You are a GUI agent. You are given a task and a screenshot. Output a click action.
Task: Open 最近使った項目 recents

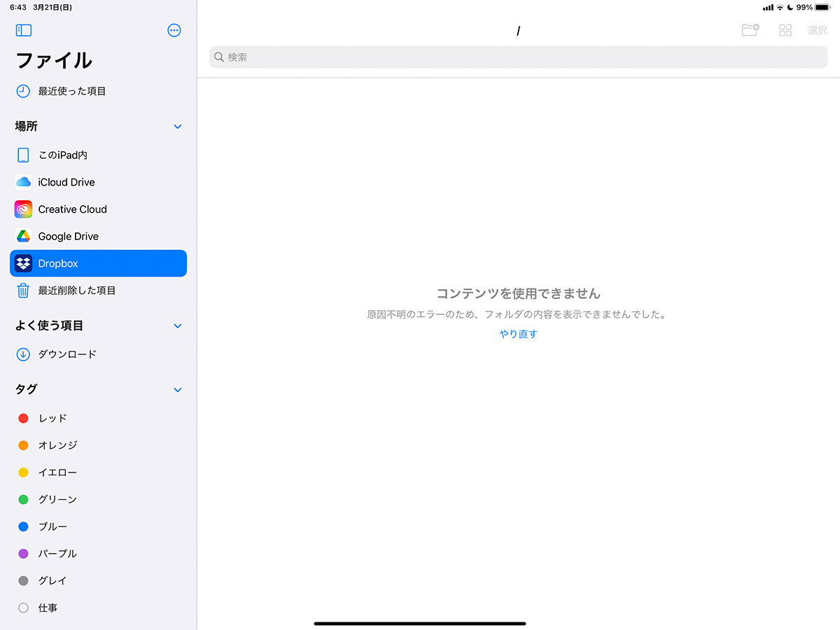(x=71, y=91)
